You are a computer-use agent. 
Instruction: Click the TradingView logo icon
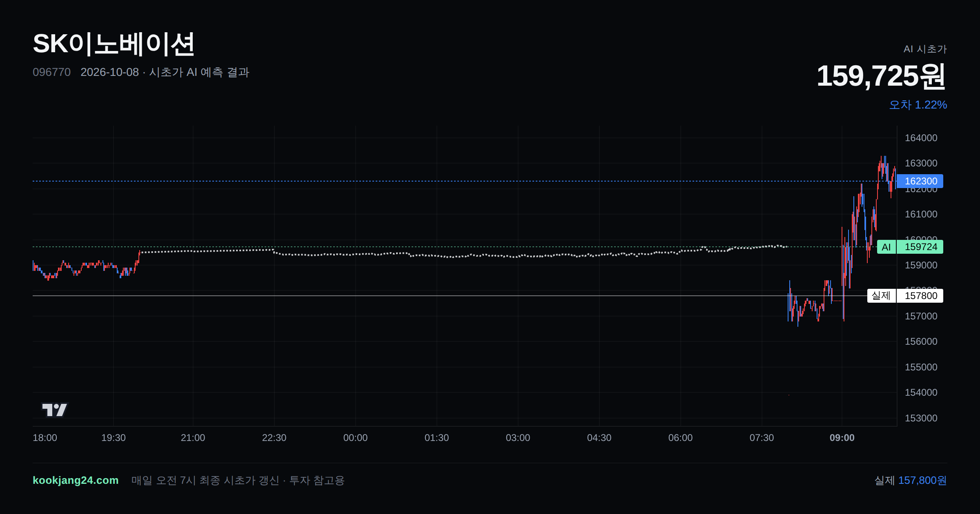[x=54, y=410]
